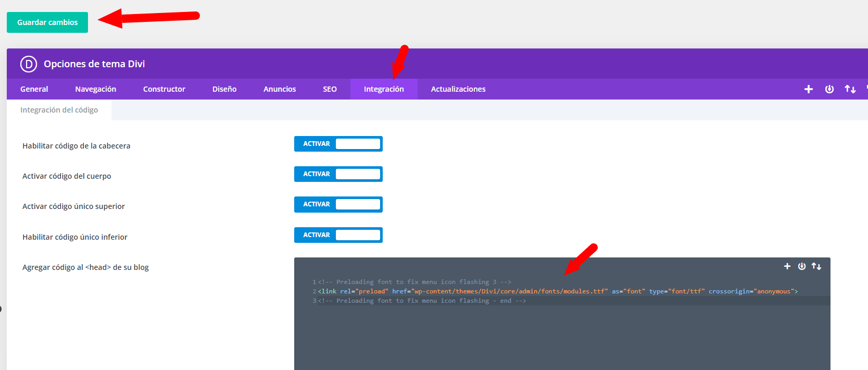
Task: Switch to the Diseño tab
Action: pyautogui.click(x=224, y=89)
